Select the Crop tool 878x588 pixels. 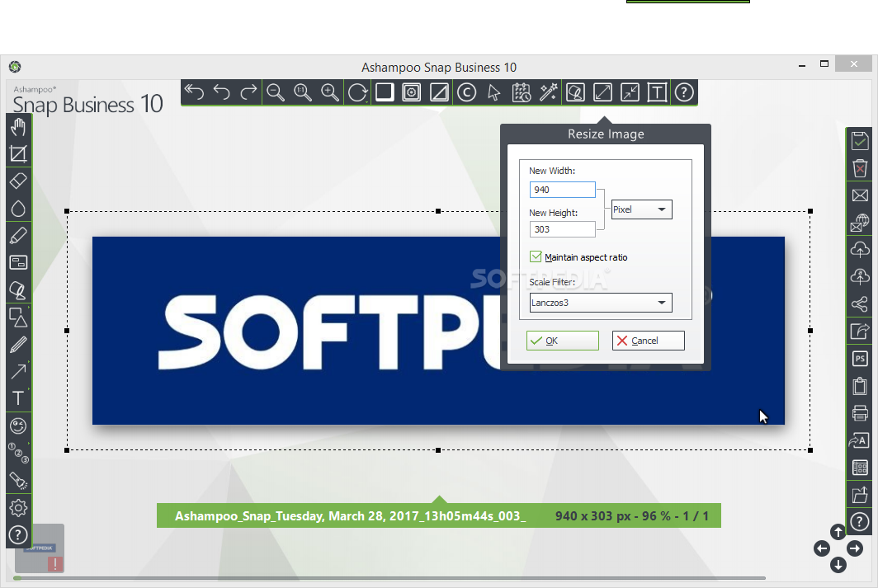[x=18, y=154]
